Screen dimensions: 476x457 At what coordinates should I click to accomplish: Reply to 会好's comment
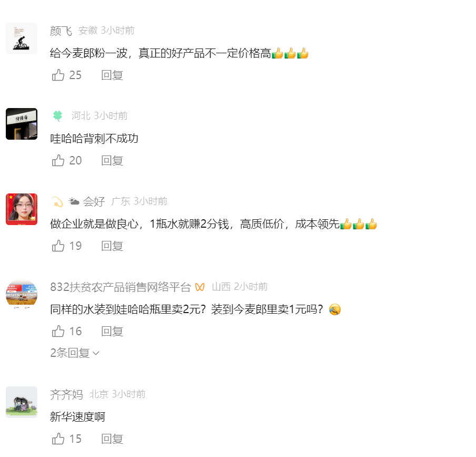pyautogui.click(x=112, y=246)
